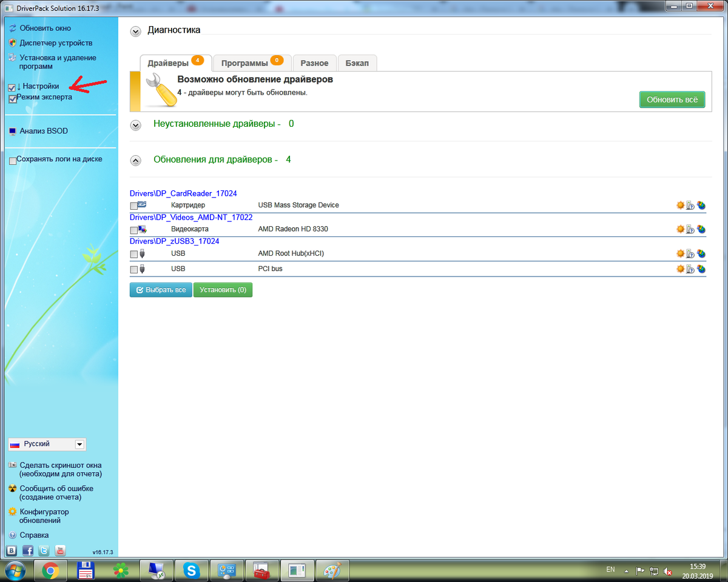Click sun icon in USB Mass Storage Device row
The height and width of the screenshot is (582, 728).
(680, 206)
